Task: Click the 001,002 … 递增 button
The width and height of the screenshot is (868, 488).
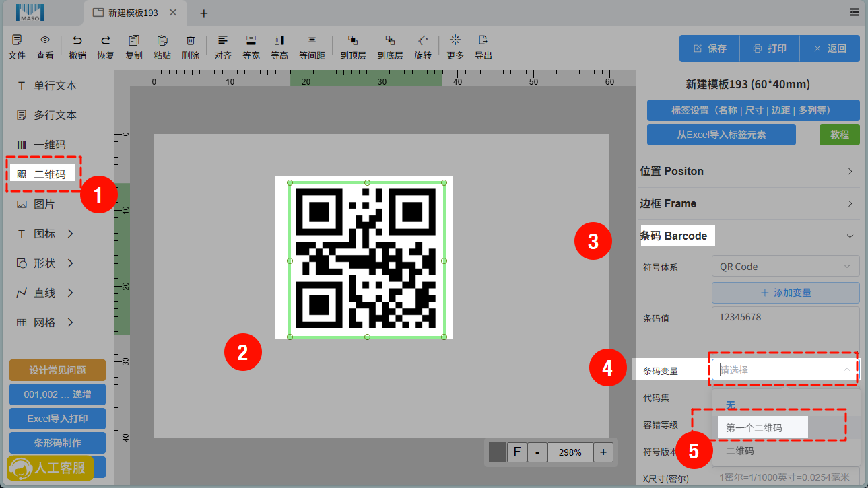Action: pos(57,394)
